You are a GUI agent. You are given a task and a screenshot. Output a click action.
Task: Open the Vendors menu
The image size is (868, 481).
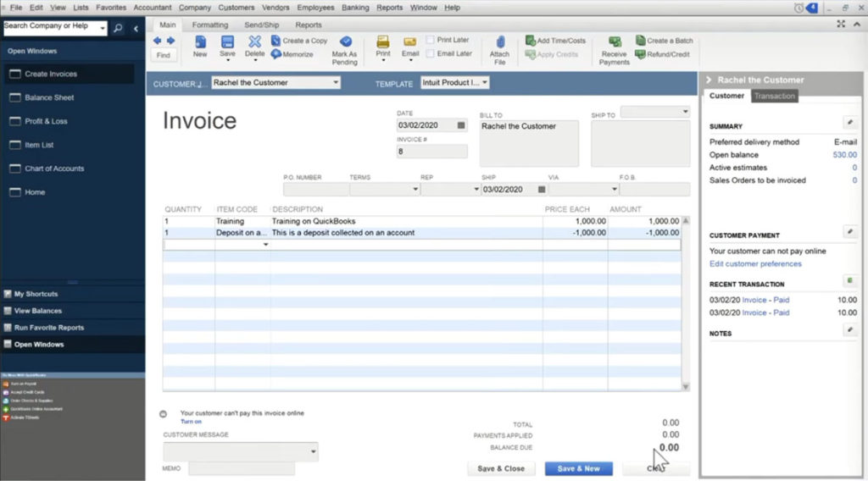point(275,8)
